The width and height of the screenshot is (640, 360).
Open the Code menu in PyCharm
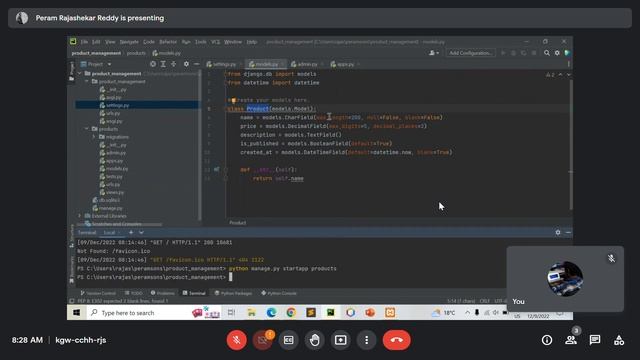click(x=149, y=42)
